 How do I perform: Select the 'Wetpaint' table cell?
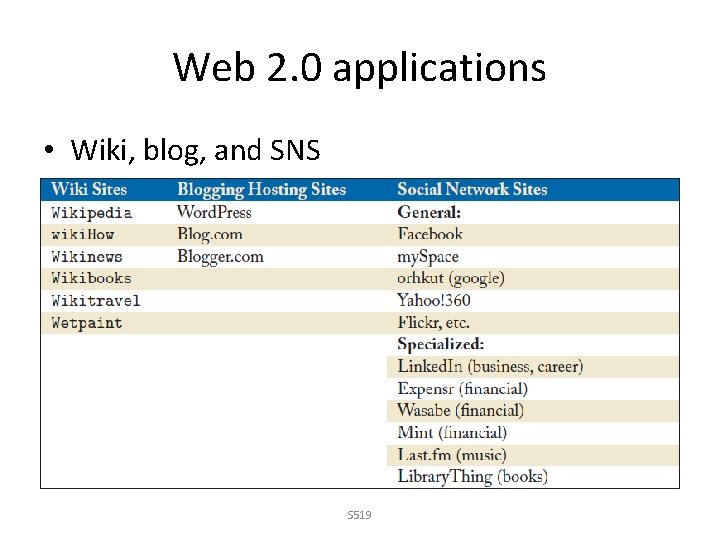(87, 323)
